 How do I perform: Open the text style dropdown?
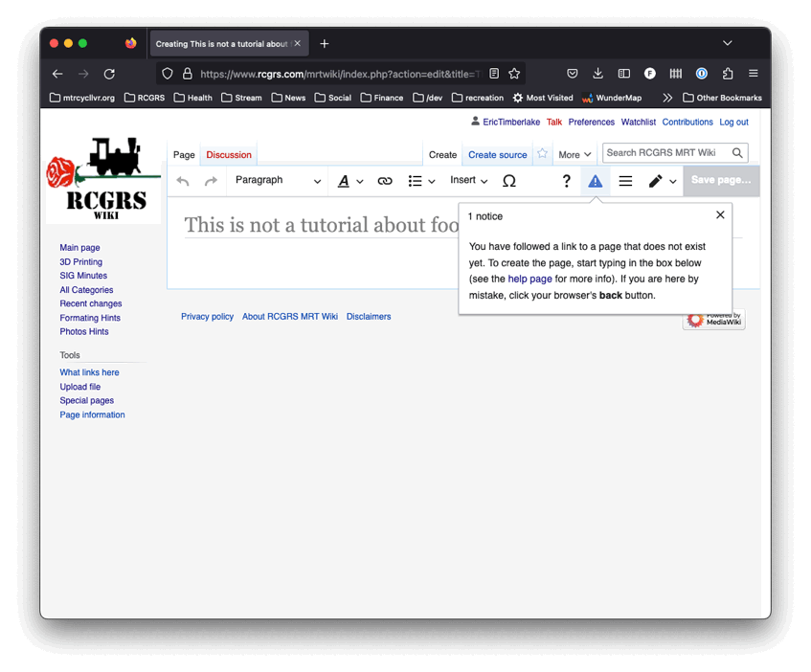pyautogui.click(x=350, y=181)
